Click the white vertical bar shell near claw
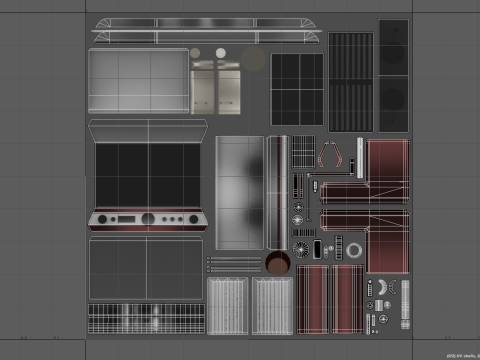Screen dimensions: 480x360 360,158
